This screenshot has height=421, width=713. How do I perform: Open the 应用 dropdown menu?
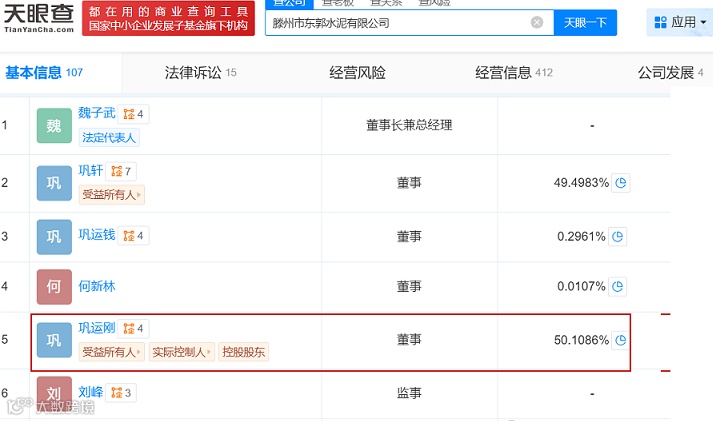(680, 22)
